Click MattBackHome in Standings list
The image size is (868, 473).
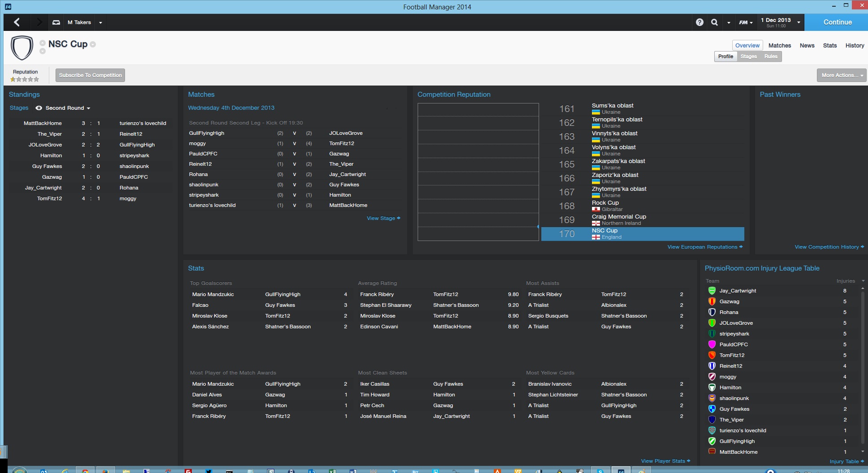click(x=43, y=123)
